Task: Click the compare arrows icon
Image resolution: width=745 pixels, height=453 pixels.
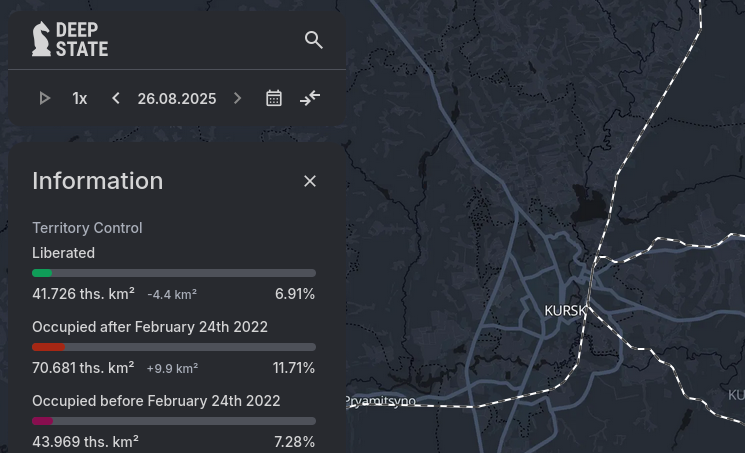Action: pyautogui.click(x=310, y=98)
